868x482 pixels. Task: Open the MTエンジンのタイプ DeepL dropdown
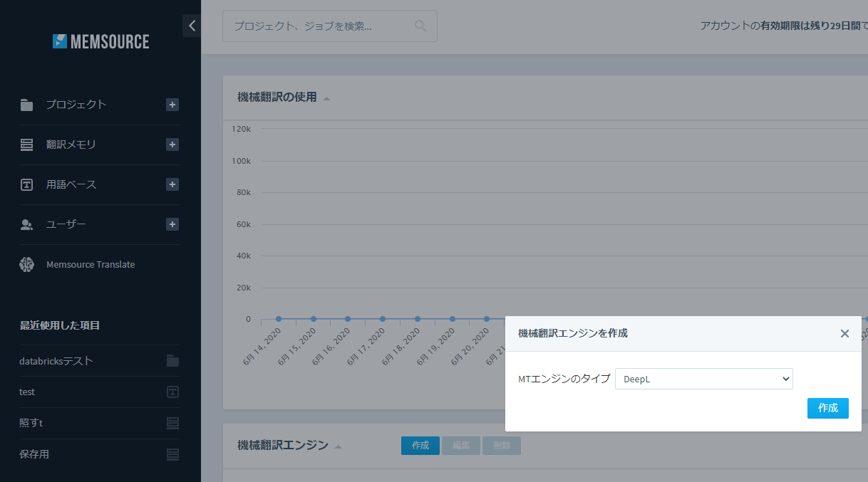(x=704, y=379)
